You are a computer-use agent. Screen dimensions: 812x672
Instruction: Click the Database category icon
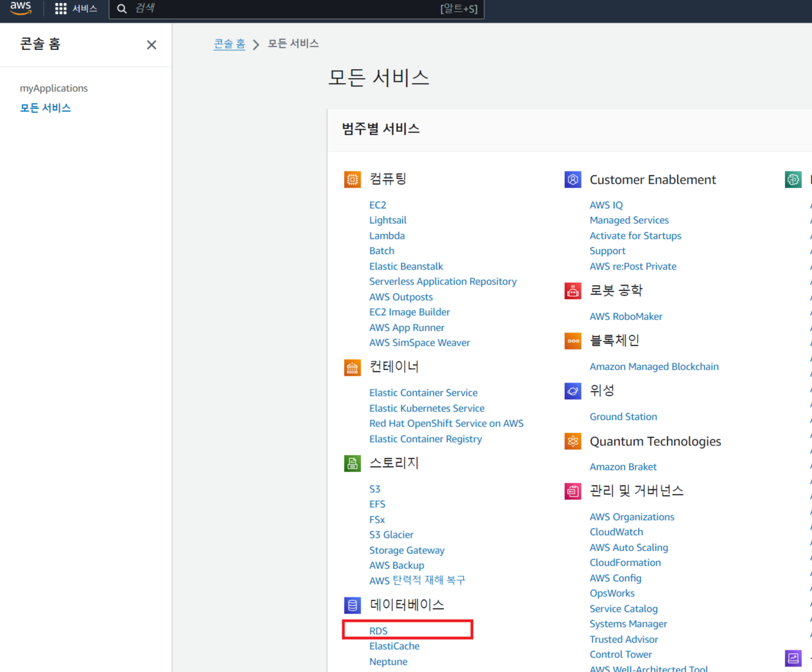pyautogui.click(x=352, y=605)
